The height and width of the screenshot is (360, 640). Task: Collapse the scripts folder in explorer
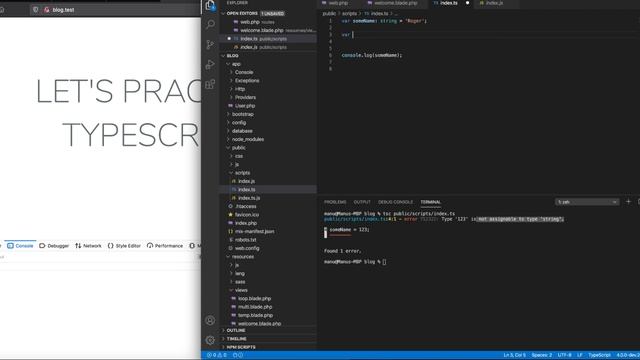242,173
